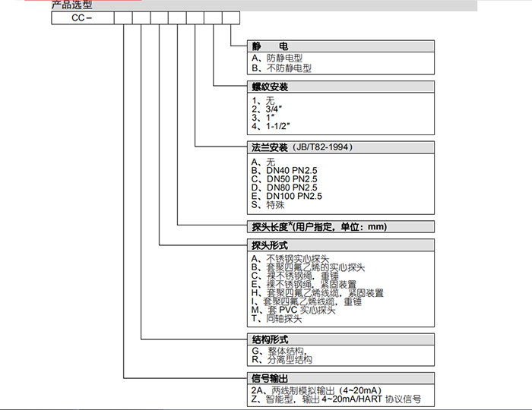Select the S、特殊 flange option
Image resolution: width=532 pixels, height=410 pixels.
pos(267,205)
